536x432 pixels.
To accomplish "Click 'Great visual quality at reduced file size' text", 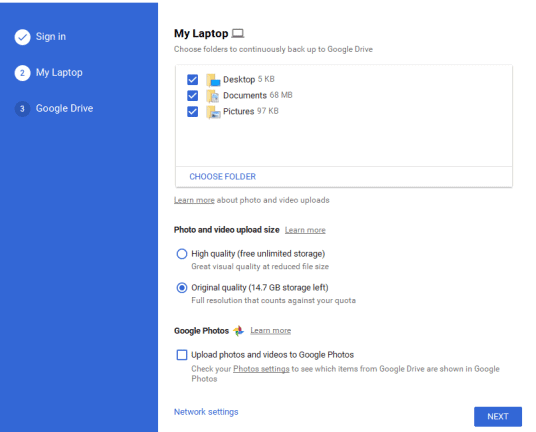I will (x=260, y=267).
